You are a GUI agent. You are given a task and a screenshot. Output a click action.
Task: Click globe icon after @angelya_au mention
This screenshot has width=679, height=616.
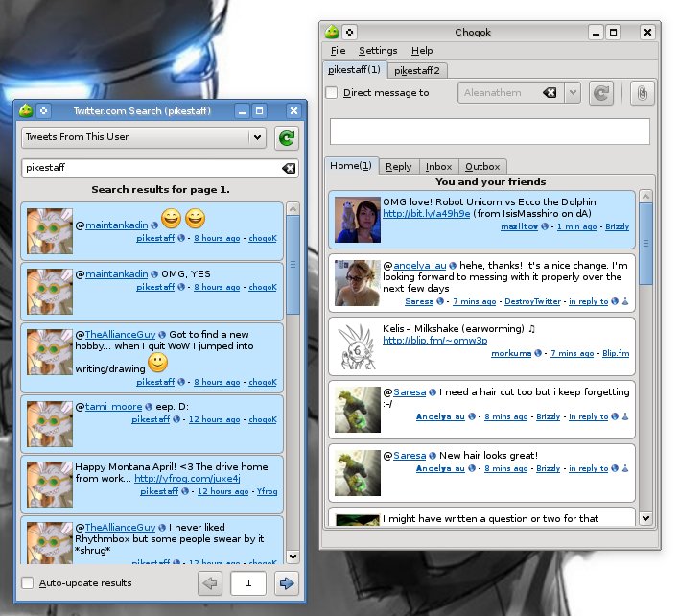[453, 266]
